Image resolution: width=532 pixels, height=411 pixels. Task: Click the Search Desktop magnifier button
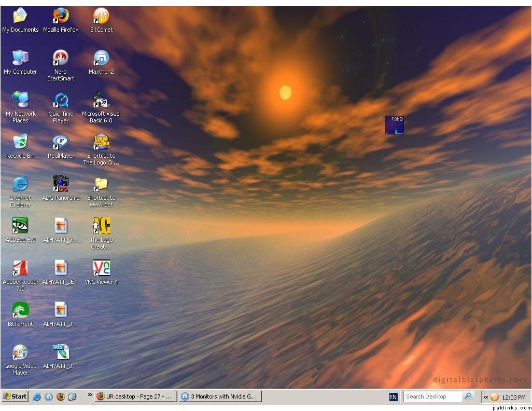click(468, 396)
